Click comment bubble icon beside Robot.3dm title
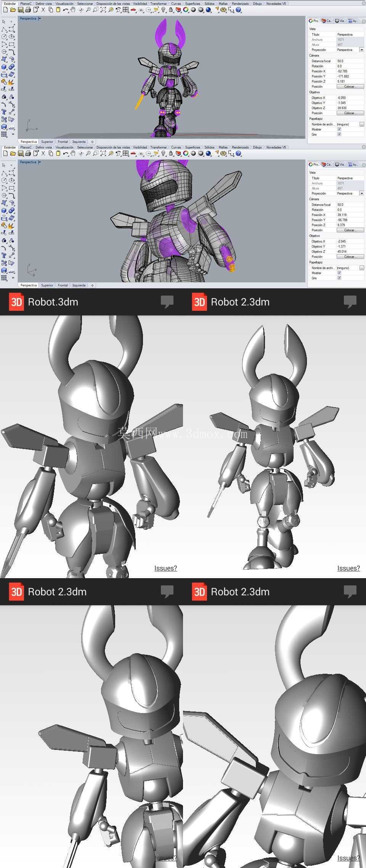 tap(167, 302)
